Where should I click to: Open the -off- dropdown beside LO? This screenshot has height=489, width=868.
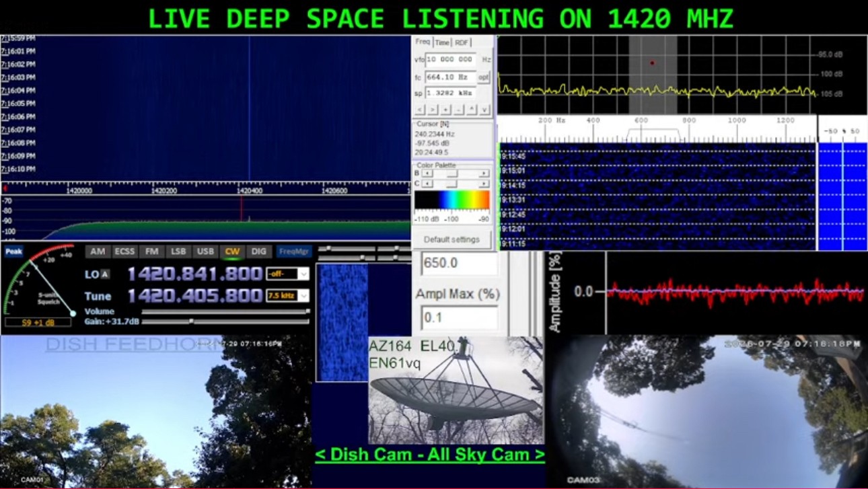(288, 274)
